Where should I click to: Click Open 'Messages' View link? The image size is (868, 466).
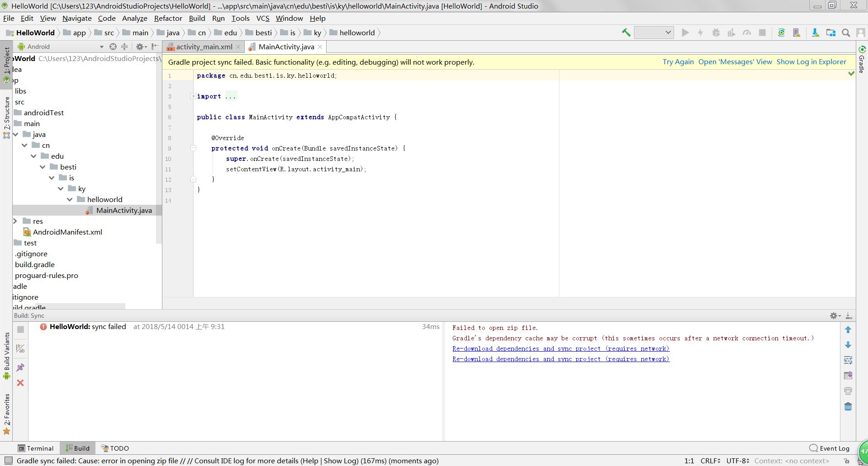click(735, 62)
